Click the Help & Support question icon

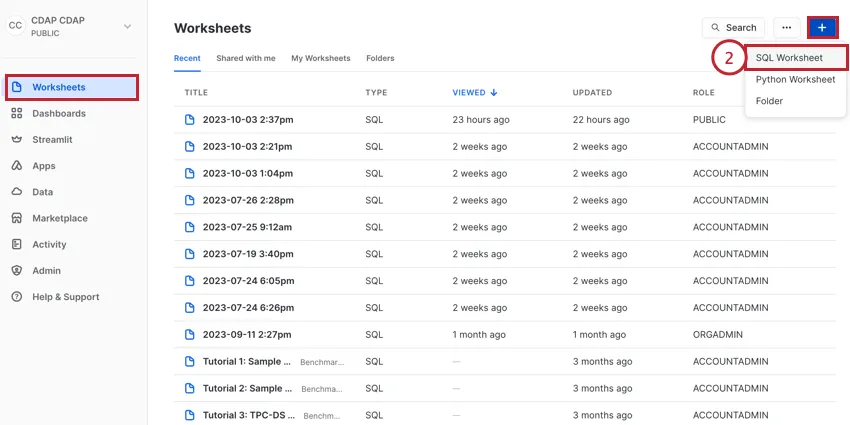pos(17,297)
